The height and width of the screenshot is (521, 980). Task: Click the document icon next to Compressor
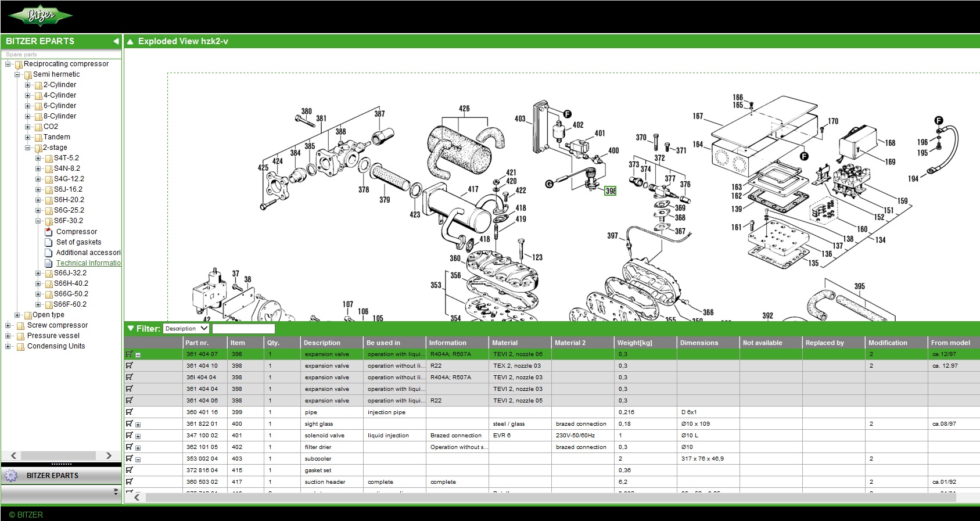[49, 232]
